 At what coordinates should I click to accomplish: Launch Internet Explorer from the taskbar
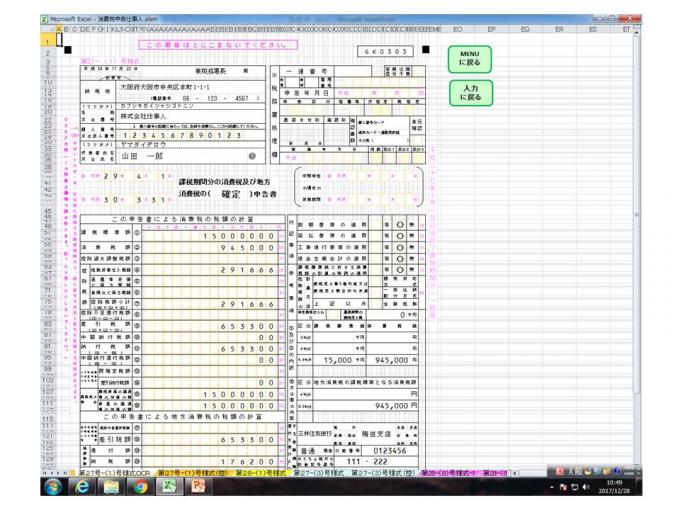point(82,487)
